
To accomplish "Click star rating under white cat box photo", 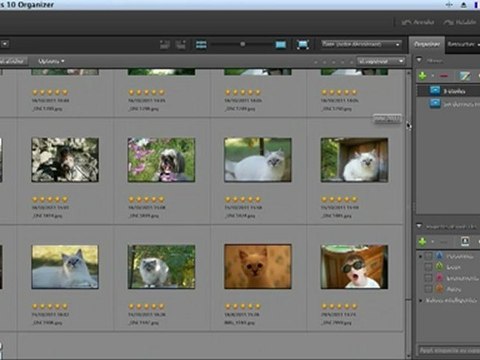I will pyautogui.click(x=339, y=199).
